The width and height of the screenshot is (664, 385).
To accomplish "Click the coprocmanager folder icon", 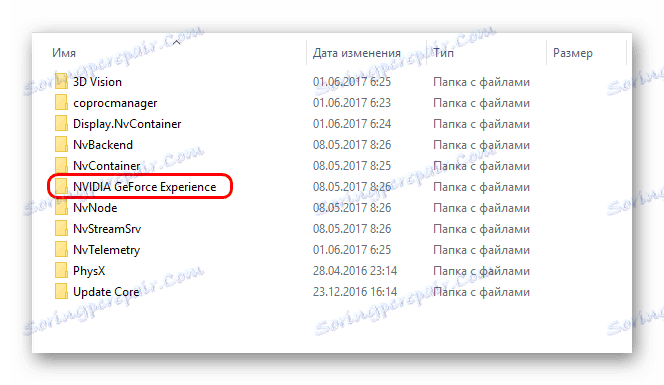I will click(x=61, y=102).
